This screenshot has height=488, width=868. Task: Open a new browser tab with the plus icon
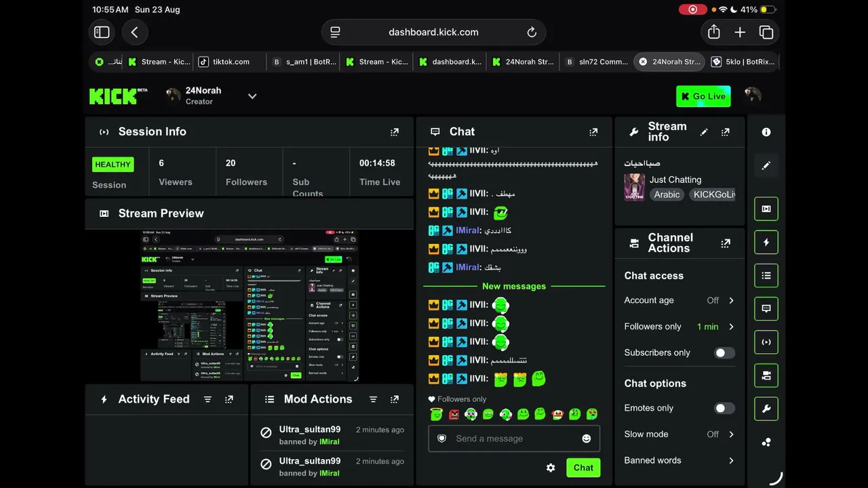click(740, 32)
